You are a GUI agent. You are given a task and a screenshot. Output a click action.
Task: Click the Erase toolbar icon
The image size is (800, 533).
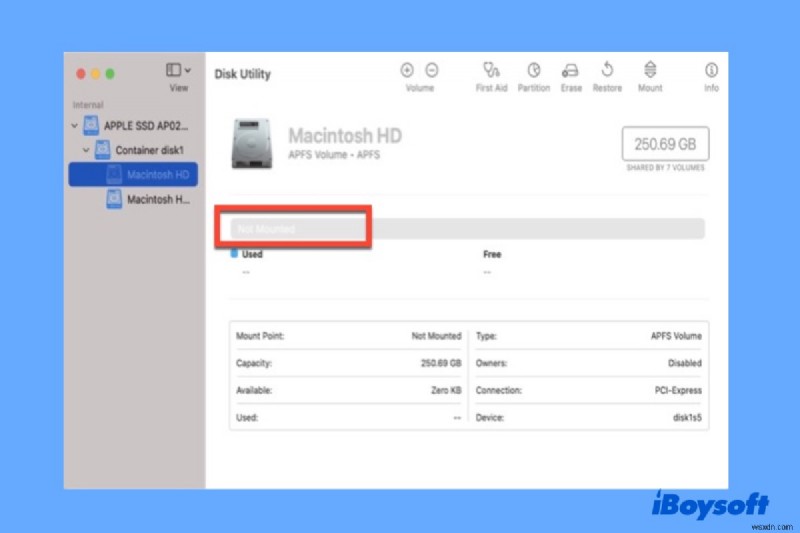point(570,71)
